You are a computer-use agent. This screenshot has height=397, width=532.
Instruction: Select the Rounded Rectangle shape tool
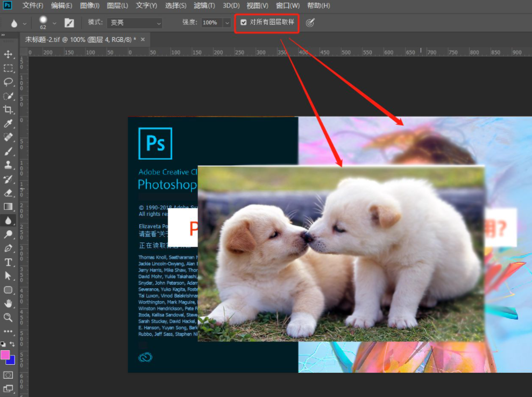(x=8, y=290)
